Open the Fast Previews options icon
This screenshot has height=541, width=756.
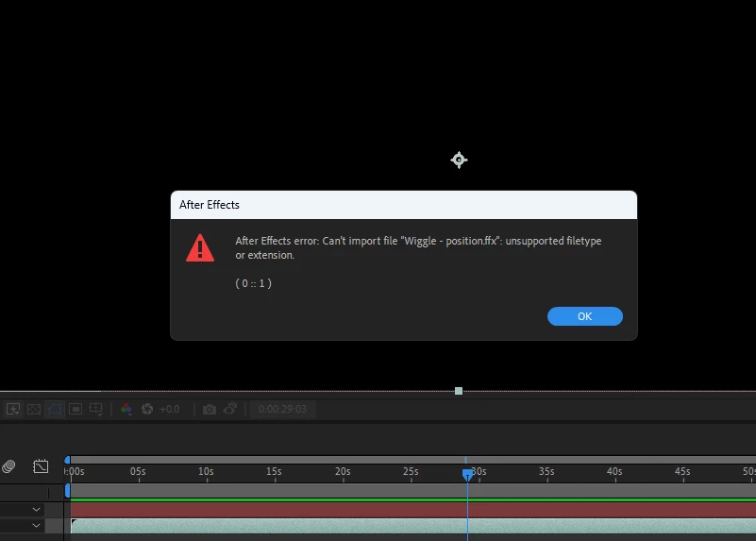13,410
